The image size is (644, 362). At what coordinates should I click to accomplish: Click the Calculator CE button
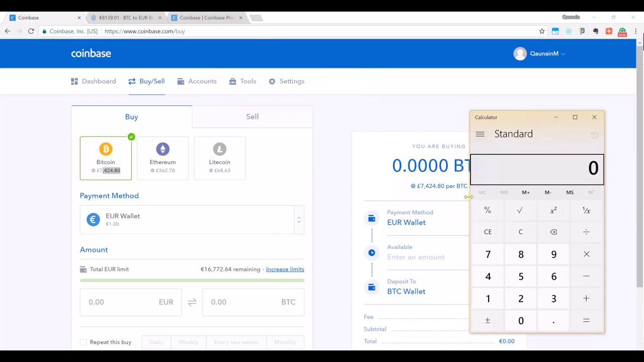point(488,232)
